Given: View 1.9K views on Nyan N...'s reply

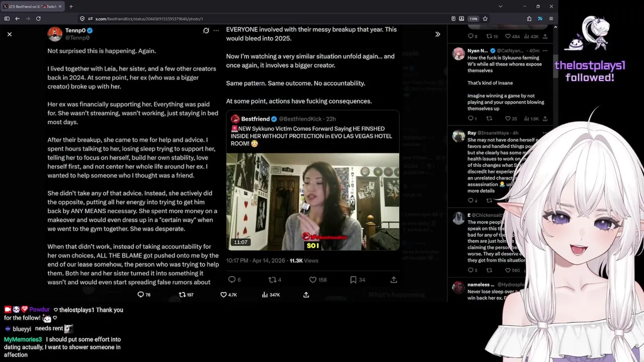Looking at the screenshot, I should click(531, 119).
